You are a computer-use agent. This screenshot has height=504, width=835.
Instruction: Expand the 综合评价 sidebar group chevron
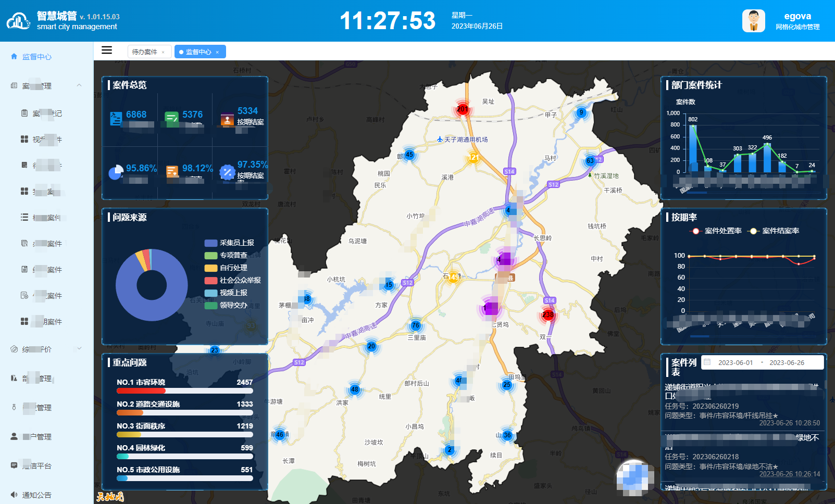(79, 349)
